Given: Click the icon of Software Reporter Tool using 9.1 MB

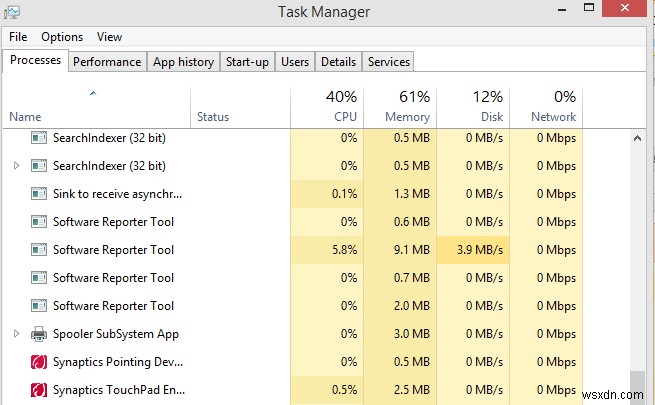Looking at the screenshot, I should [39, 250].
